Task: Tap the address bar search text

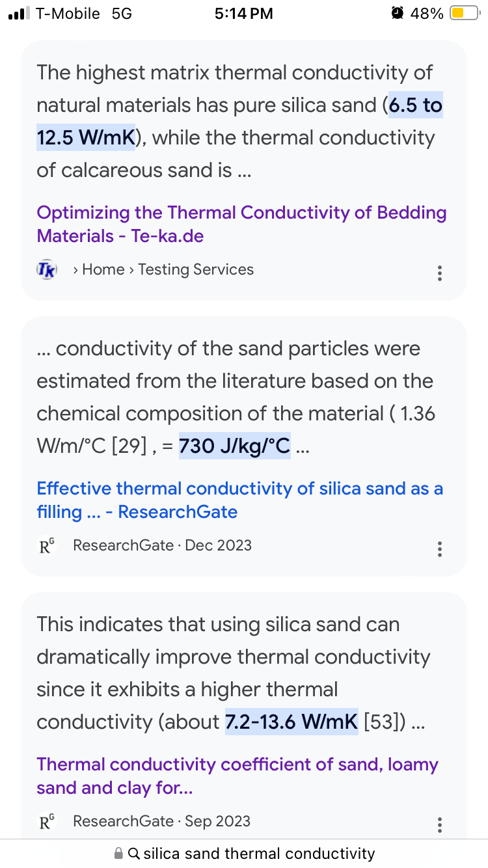Action: [x=259, y=853]
